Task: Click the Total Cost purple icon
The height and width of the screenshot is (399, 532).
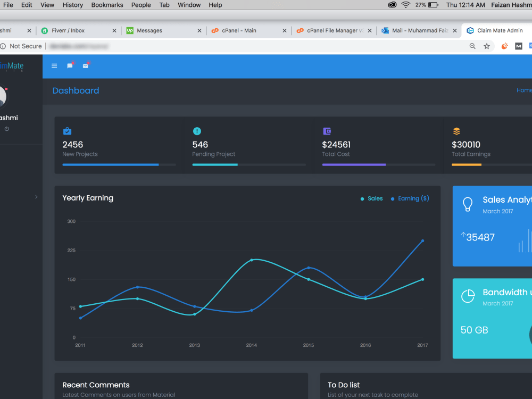Action: [327, 131]
